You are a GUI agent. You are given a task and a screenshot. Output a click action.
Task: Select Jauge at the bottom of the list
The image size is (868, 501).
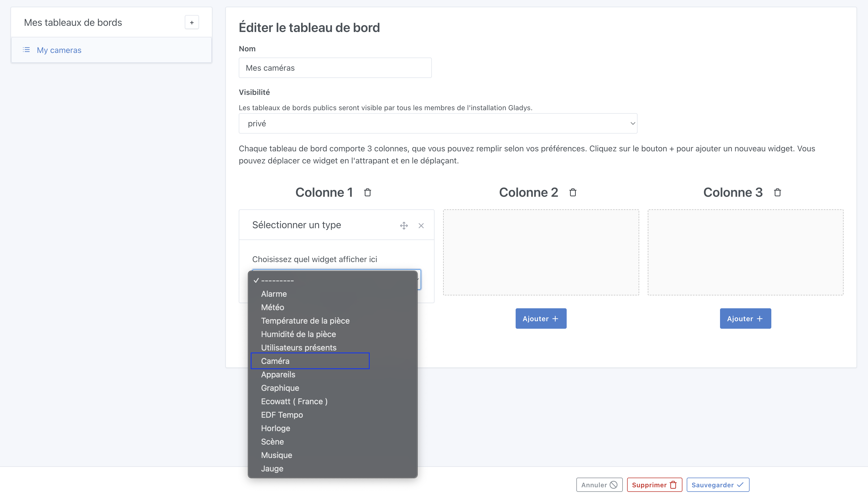click(272, 468)
